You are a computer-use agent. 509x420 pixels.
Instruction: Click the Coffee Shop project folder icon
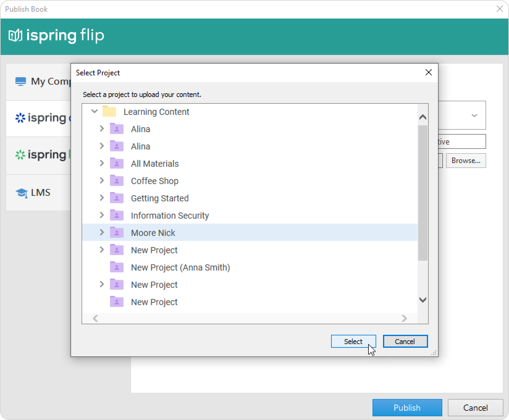pyautogui.click(x=117, y=181)
